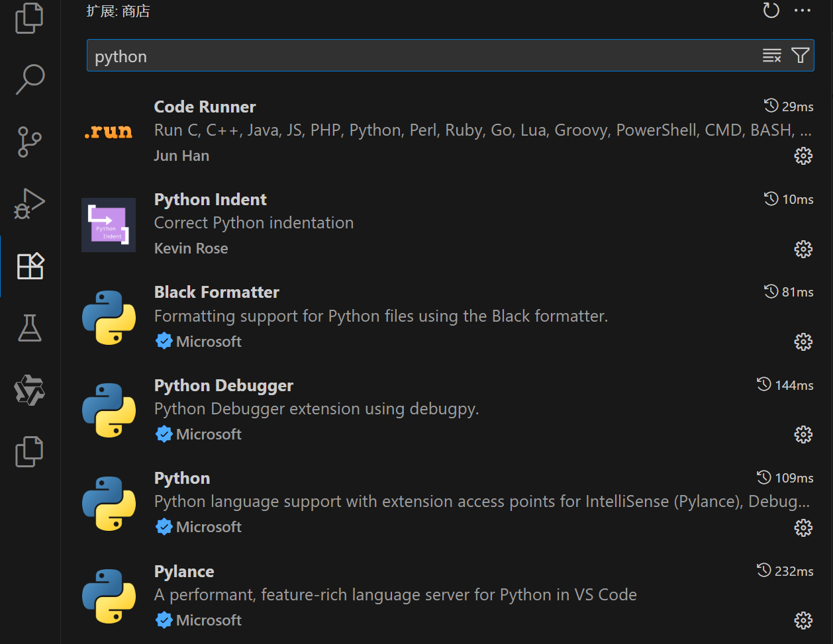Click the Python Debugger logo
Viewport: 833px width, 644px height.
[109, 410]
